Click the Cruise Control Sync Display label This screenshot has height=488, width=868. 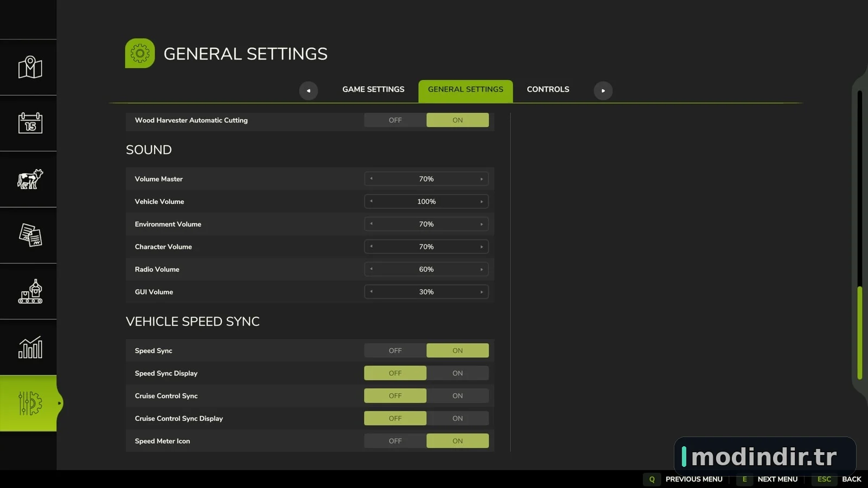[178, 419]
